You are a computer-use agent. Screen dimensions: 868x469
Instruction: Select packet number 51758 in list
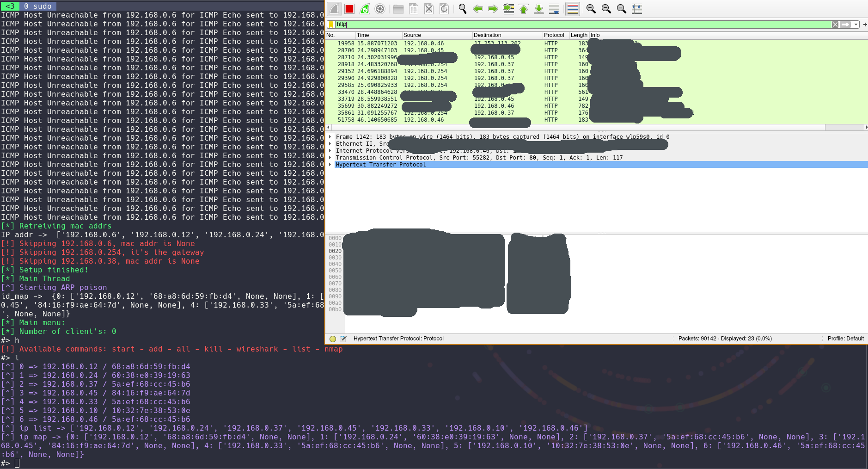(596, 120)
